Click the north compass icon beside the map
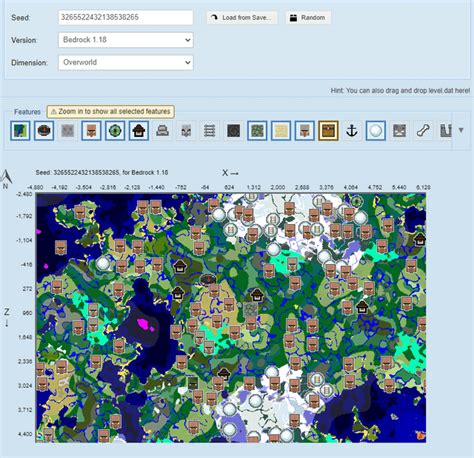 (x=6, y=179)
